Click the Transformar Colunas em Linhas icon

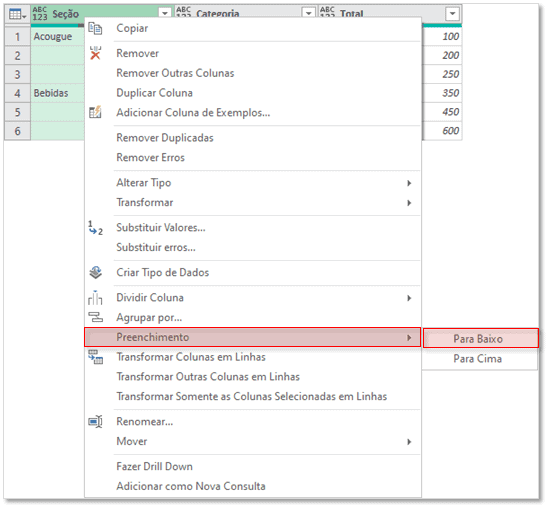coord(95,357)
